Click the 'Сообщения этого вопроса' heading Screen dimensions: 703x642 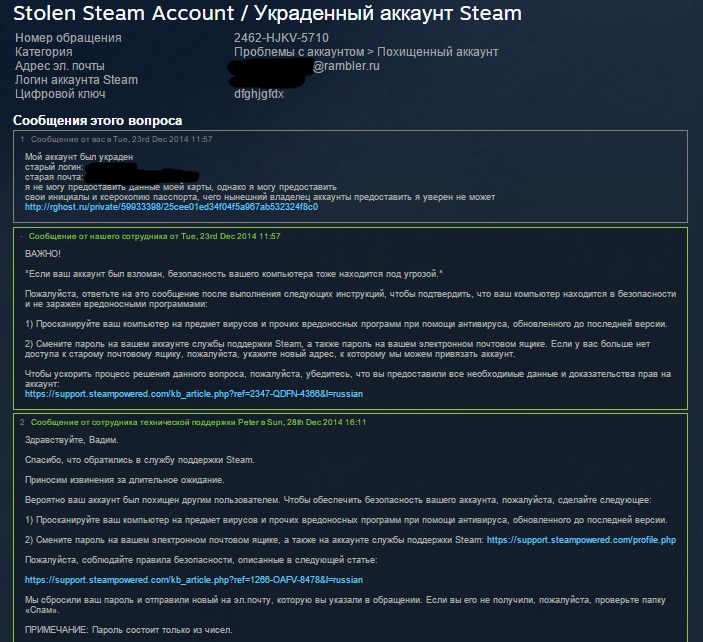click(x=97, y=121)
